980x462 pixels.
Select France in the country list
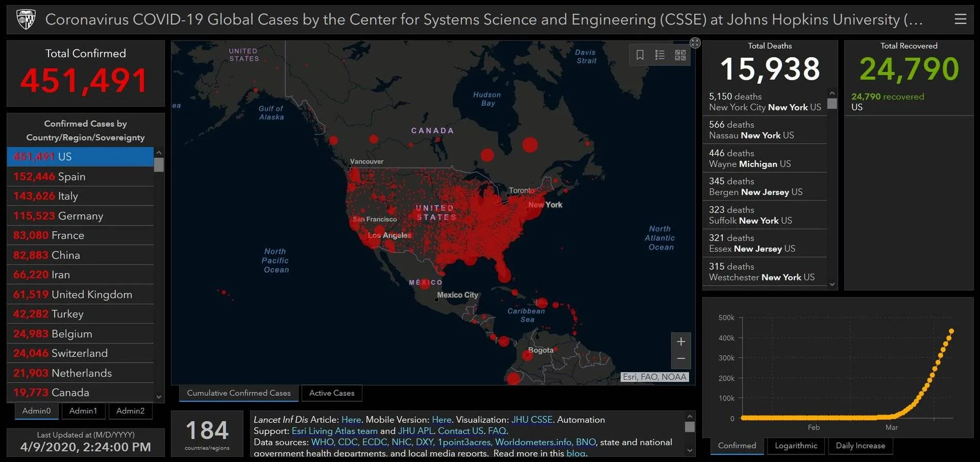(80, 235)
